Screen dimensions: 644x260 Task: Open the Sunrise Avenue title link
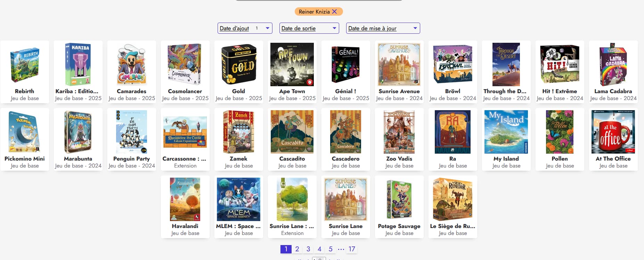[399, 91]
